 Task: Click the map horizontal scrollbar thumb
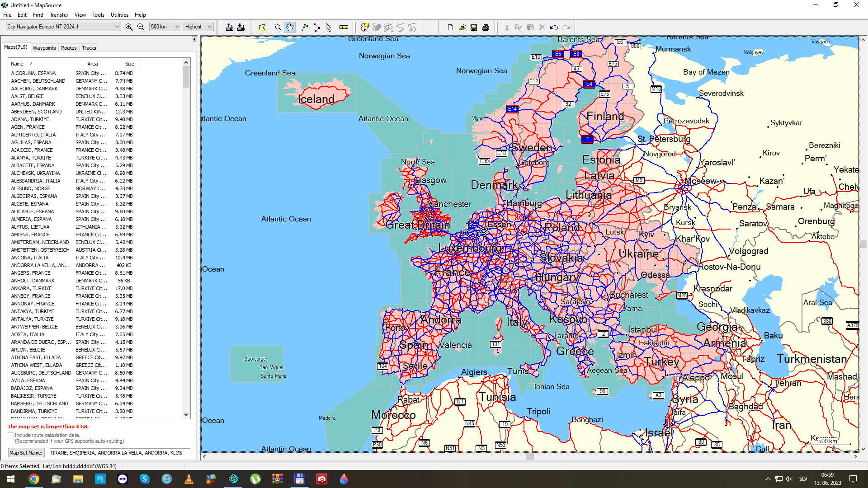(530, 457)
